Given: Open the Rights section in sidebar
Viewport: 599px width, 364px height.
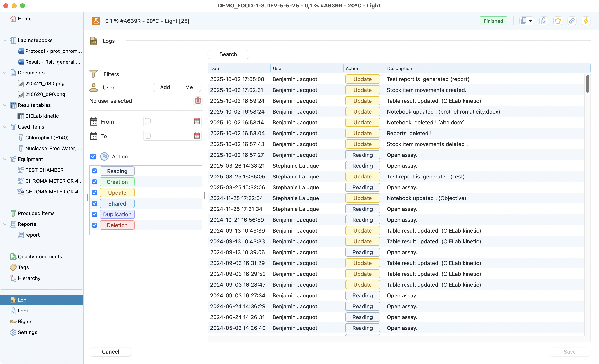Looking at the screenshot, I should point(25,321).
